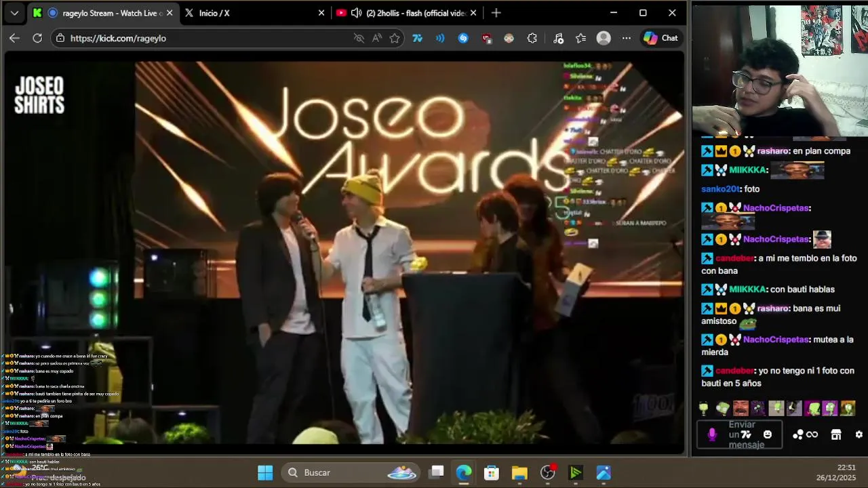Open the browser tab actions dropdown

coord(14,13)
